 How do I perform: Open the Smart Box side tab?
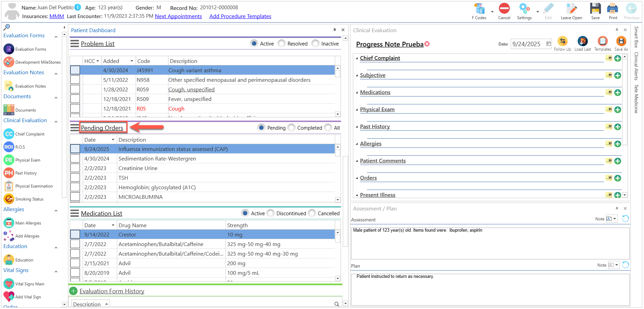pos(636,37)
